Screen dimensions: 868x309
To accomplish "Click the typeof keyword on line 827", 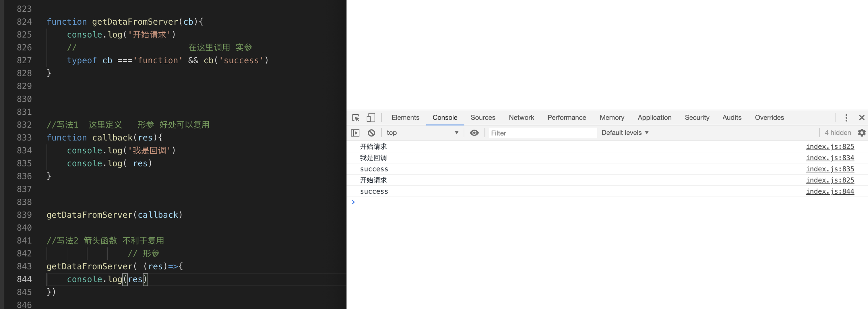I will pos(82,60).
